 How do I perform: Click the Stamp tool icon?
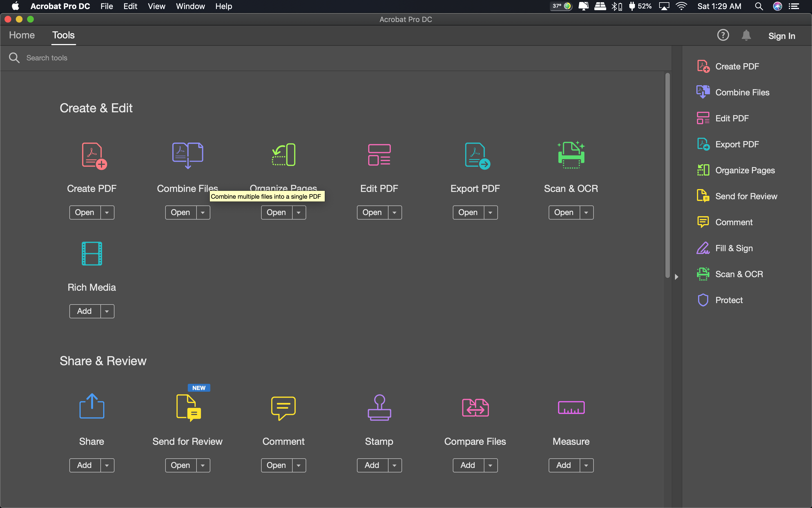coord(379,407)
